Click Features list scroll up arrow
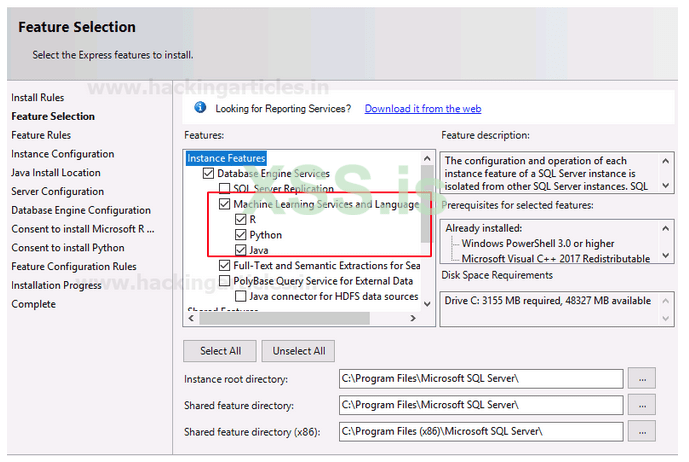Screen dimensions: 689x462 click(x=427, y=158)
